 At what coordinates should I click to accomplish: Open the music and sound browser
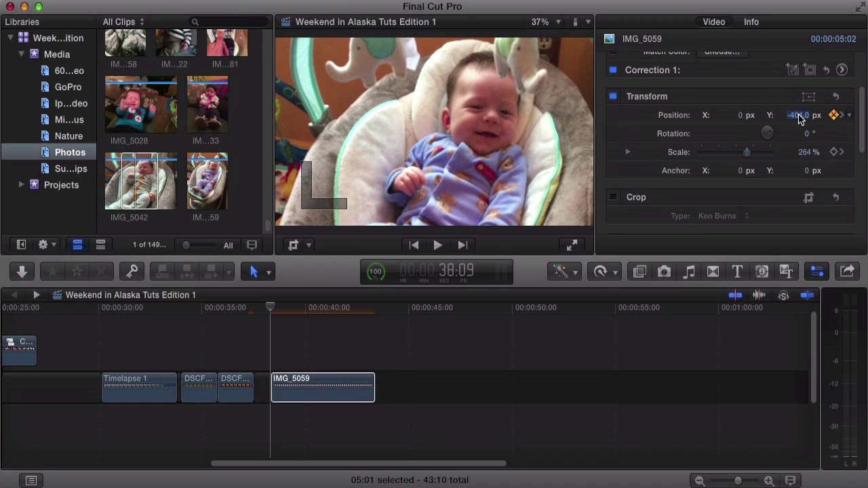click(688, 272)
